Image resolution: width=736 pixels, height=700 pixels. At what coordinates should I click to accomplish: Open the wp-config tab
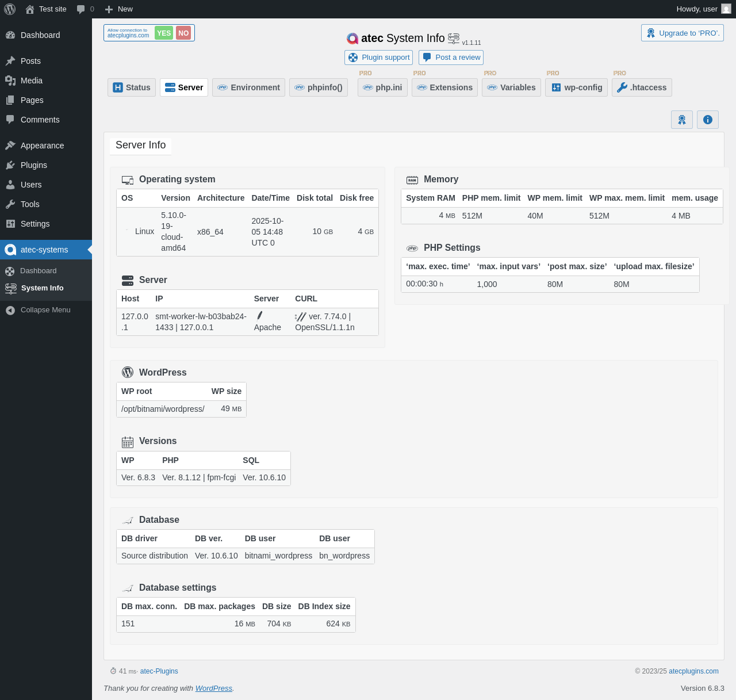pyautogui.click(x=576, y=87)
